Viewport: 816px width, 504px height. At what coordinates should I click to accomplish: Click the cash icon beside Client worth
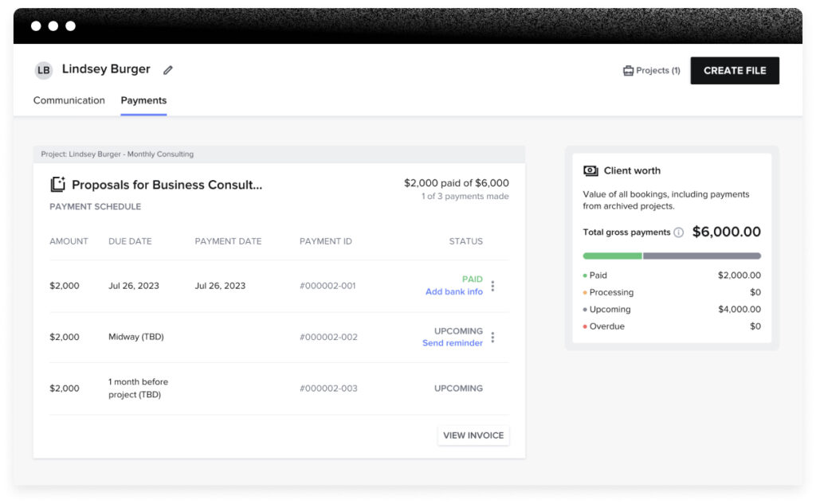tap(590, 170)
